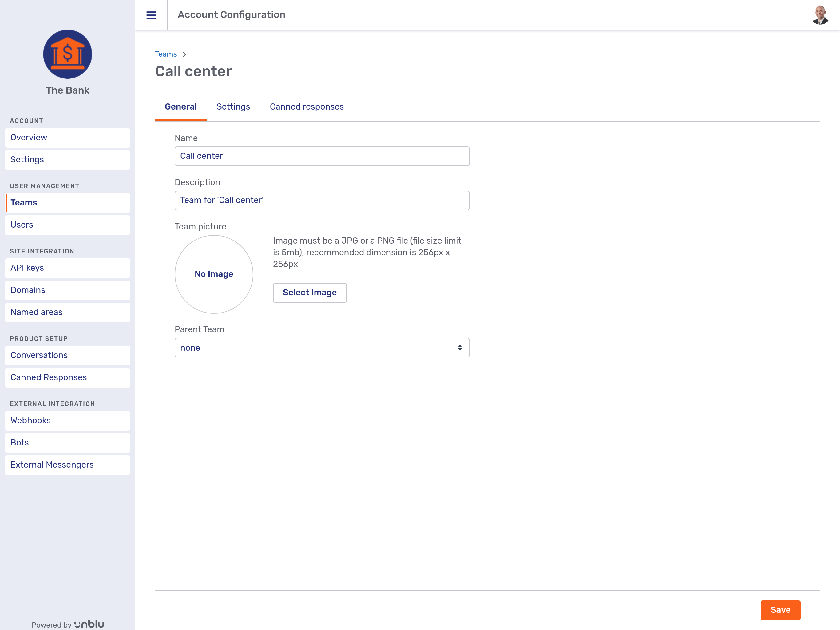This screenshot has width=840, height=630.
Task: Open Webhooks in External Integration
Action: [68, 420]
